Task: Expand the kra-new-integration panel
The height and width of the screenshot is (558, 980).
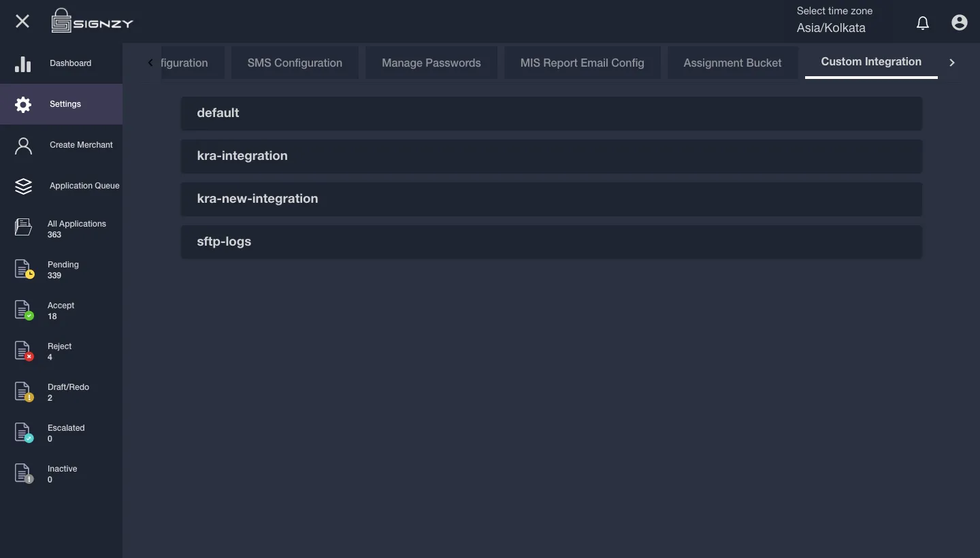Action: coord(551,199)
